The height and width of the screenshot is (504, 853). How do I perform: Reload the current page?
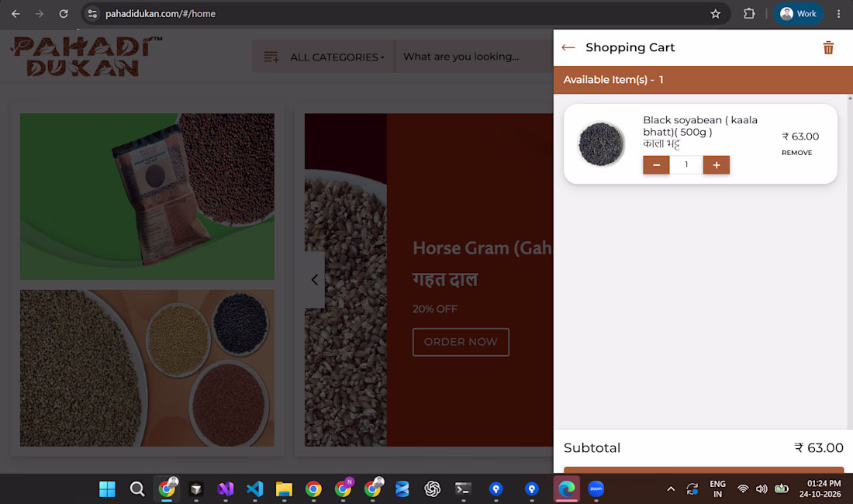pyautogui.click(x=64, y=14)
